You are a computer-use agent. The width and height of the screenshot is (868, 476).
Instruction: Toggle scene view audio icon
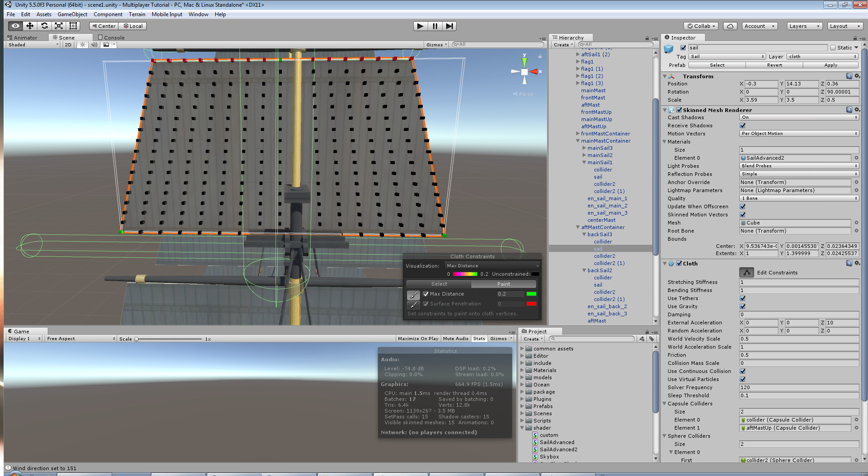click(94, 45)
